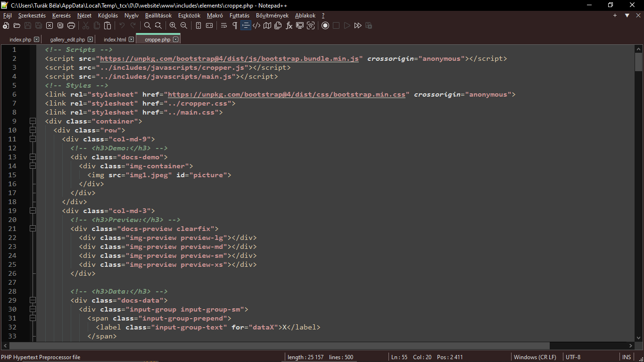Screen dimensions: 644x362
Task: Select the Print icon
Action: [x=71, y=25]
